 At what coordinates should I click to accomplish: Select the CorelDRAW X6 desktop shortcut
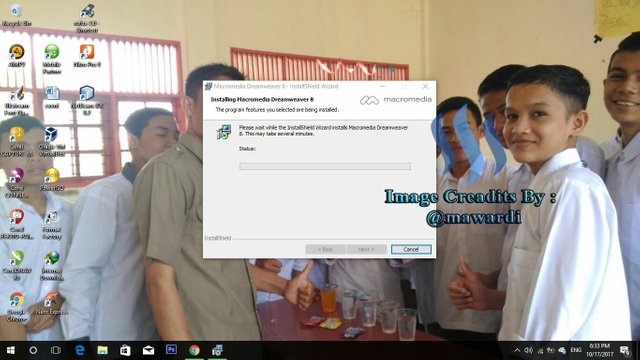17,266
